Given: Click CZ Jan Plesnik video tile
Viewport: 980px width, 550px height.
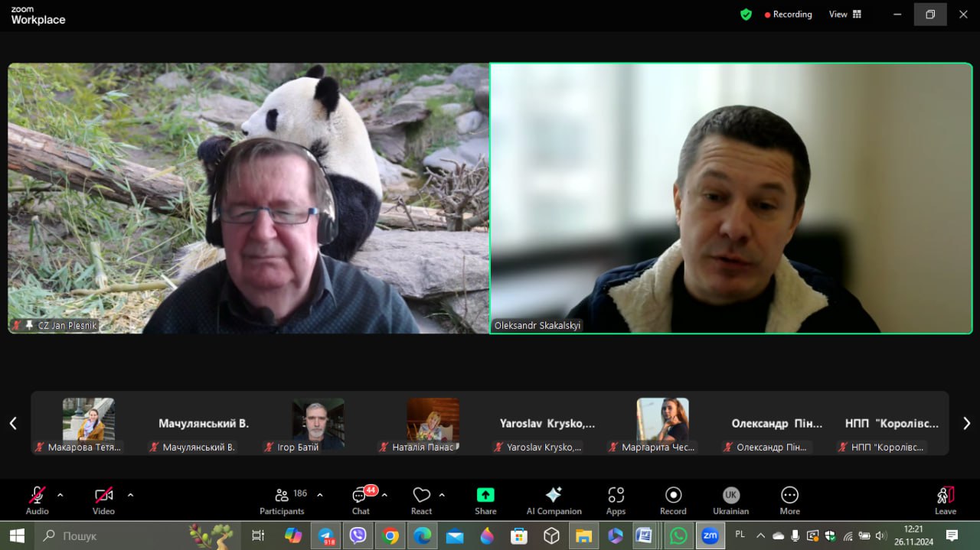Looking at the screenshot, I should coord(248,198).
